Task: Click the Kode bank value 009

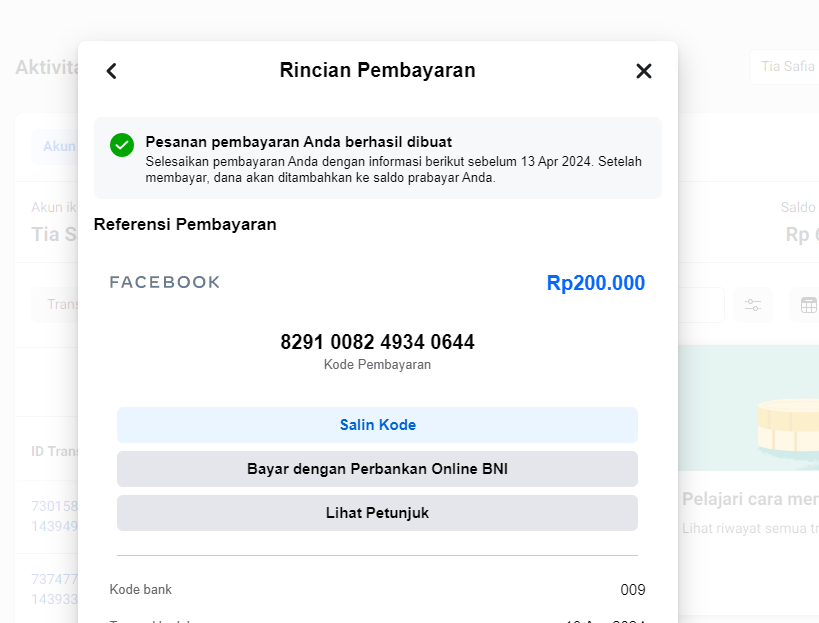Action: 633,590
